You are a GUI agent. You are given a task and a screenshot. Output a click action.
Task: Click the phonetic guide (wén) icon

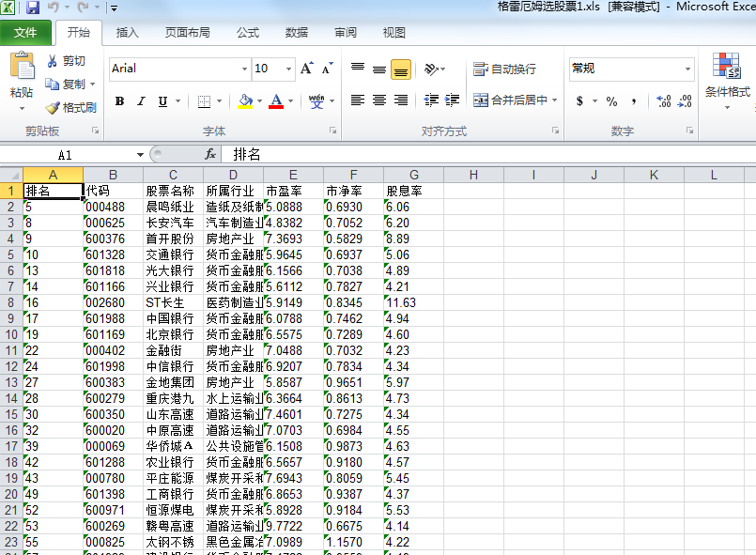coord(316,101)
